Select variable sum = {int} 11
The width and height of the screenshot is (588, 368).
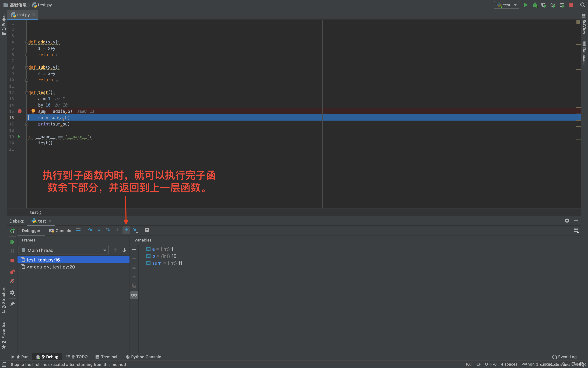[x=164, y=263]
